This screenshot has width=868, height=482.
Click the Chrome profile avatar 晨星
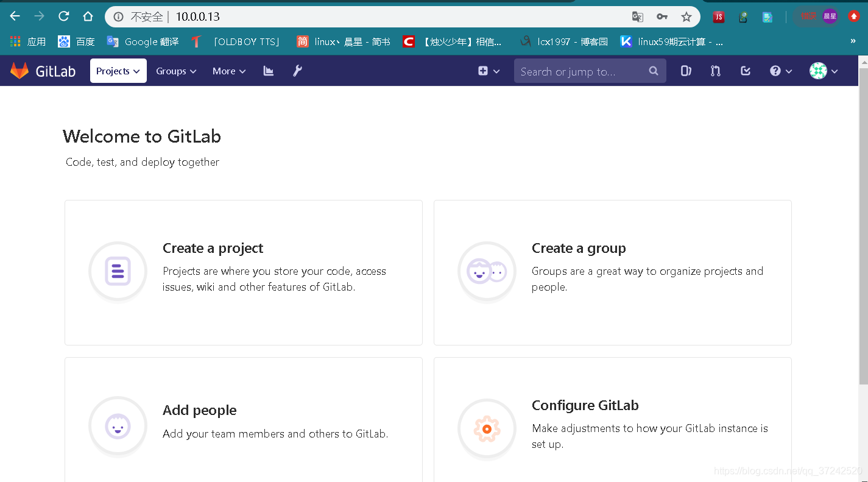(830, 16)
